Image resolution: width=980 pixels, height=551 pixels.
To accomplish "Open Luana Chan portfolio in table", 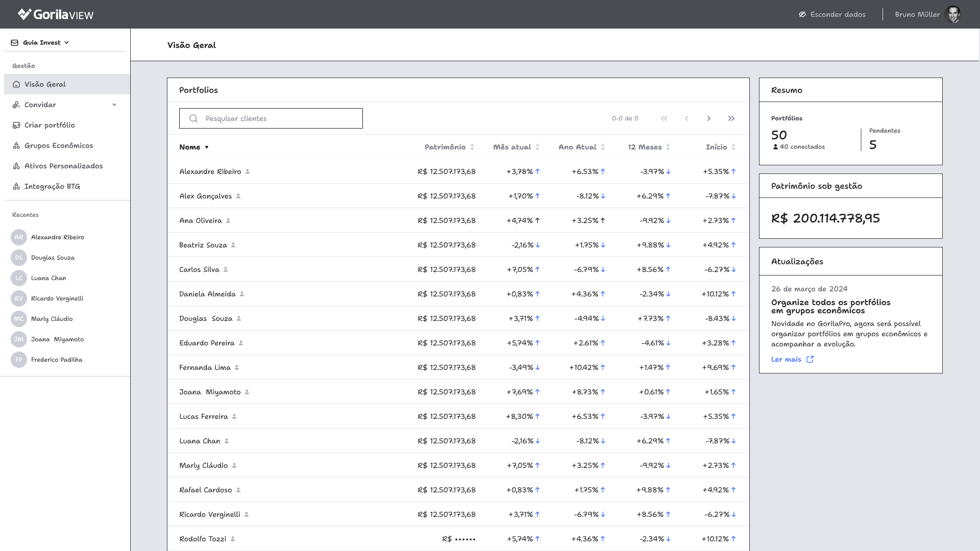I will click(458, 441).
